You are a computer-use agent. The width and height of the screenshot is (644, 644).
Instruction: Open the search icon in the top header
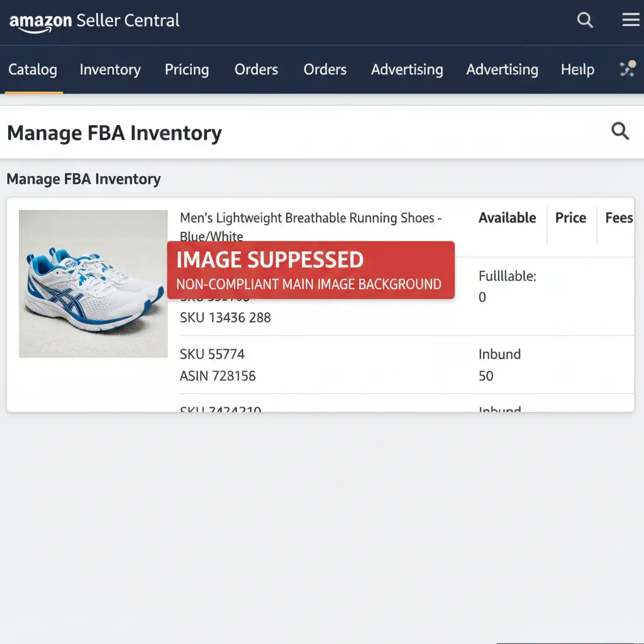point(585,20)
